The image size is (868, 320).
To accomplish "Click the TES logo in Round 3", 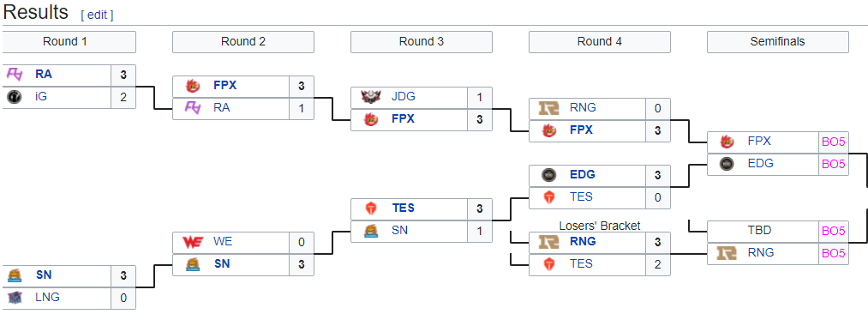I will [371, 208].
